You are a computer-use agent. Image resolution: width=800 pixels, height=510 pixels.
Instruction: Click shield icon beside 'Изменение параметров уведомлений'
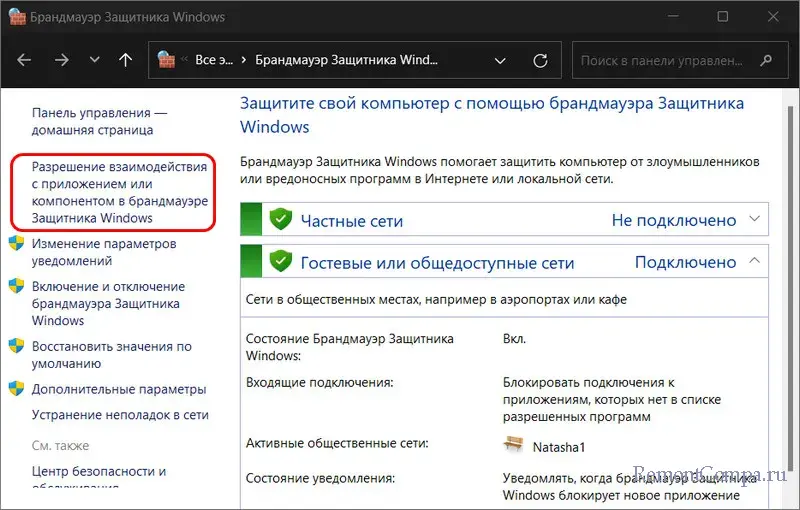(x=16, y=243)
